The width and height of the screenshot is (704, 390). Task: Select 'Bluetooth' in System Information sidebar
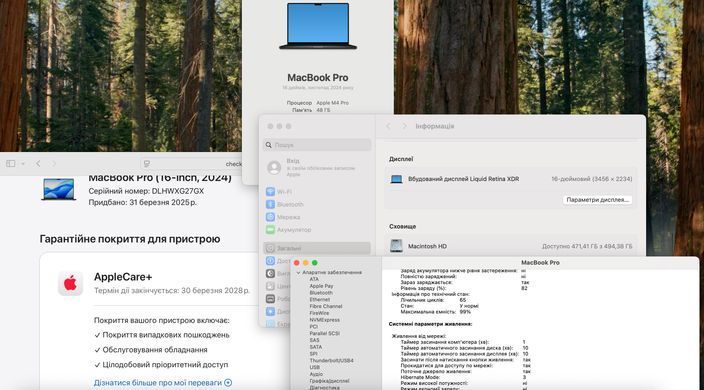(x=321, y=293)
